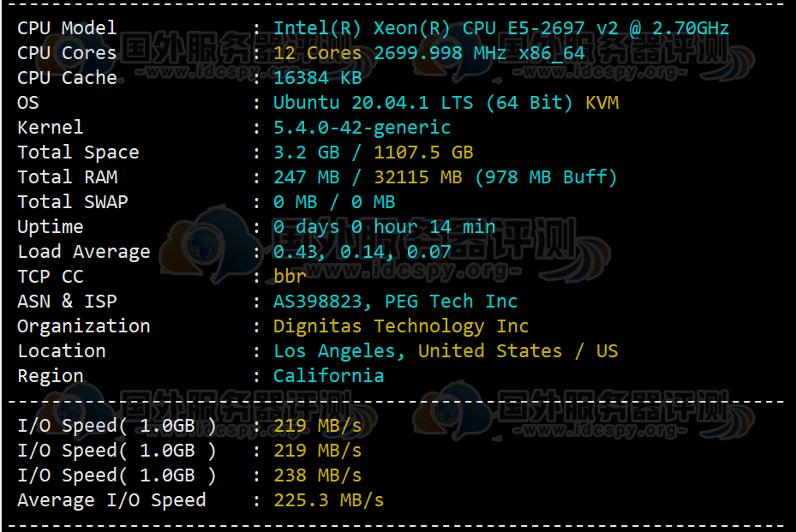The height and width of the screenshot is (532, 796).
Task: Click the Los Angeles location text
Action: [339, 351]
